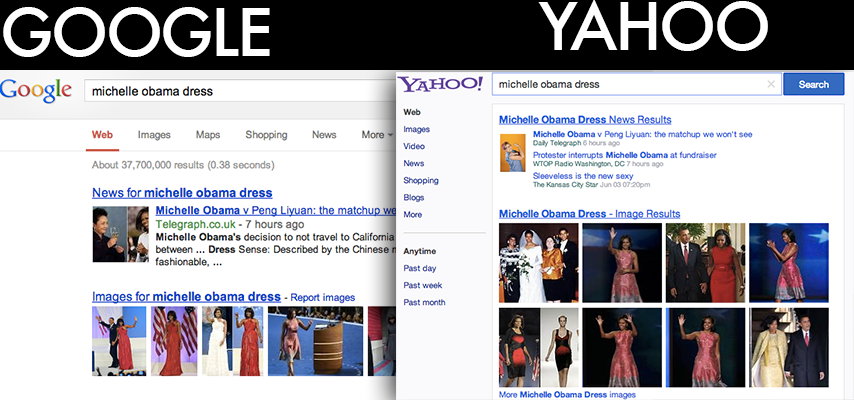
Task: Click the Yahoo Search button
Action: tap(813, 84)
